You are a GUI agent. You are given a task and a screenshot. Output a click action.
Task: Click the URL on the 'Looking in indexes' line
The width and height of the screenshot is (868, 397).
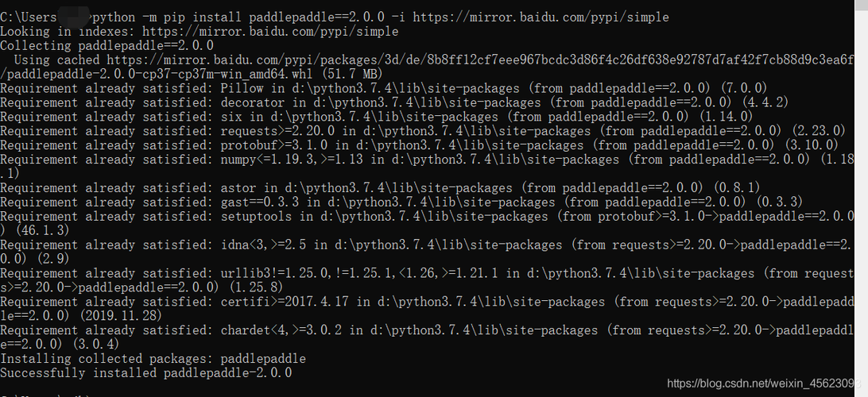click(x=270, y=32)
